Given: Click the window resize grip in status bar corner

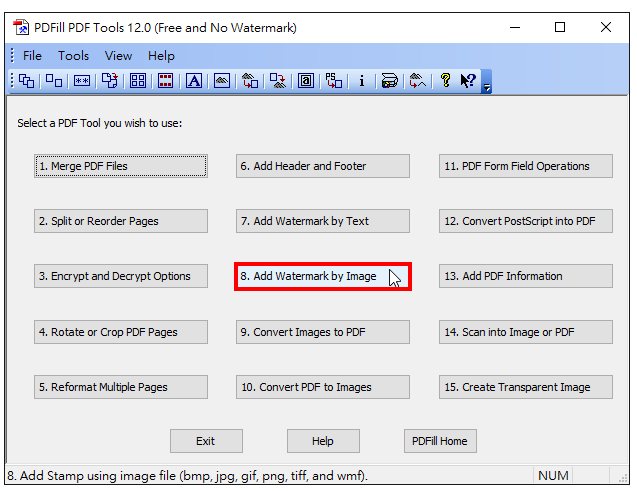Looking at the screenshot, I should [623, 478].
